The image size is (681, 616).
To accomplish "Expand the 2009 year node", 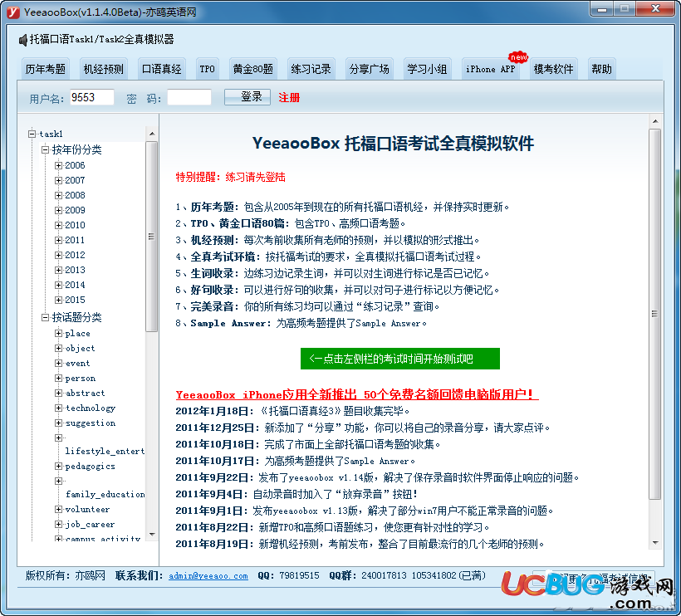I will click(x=58, y=210).
